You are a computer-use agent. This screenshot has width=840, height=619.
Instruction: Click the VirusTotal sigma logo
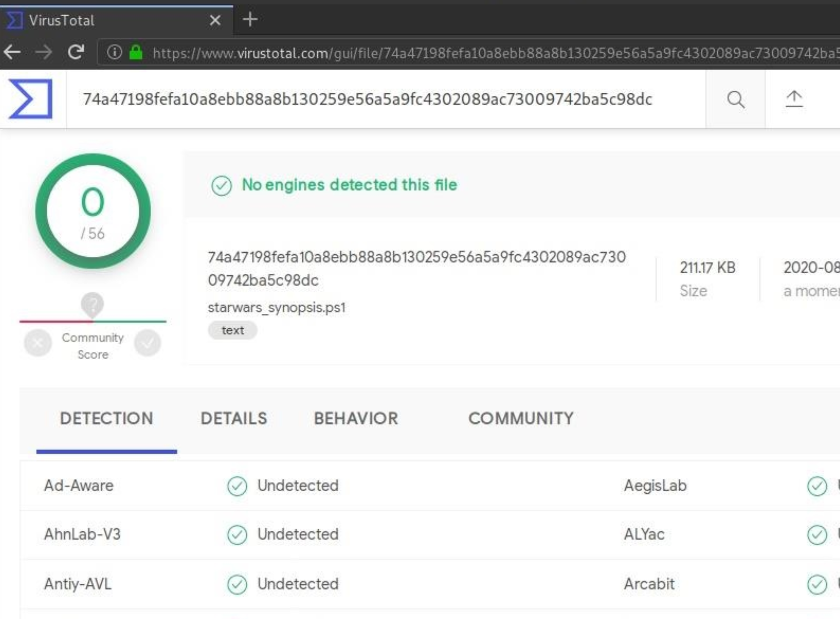[x=30, y=99]
